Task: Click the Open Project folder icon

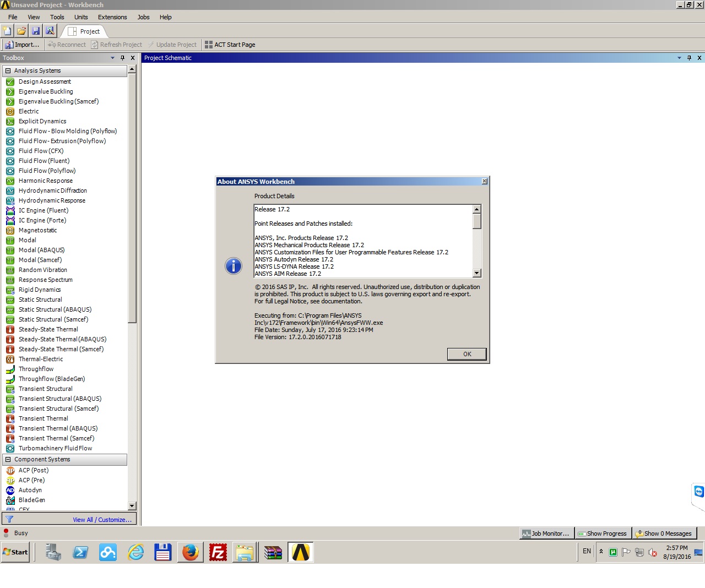Action: point(21,31)
